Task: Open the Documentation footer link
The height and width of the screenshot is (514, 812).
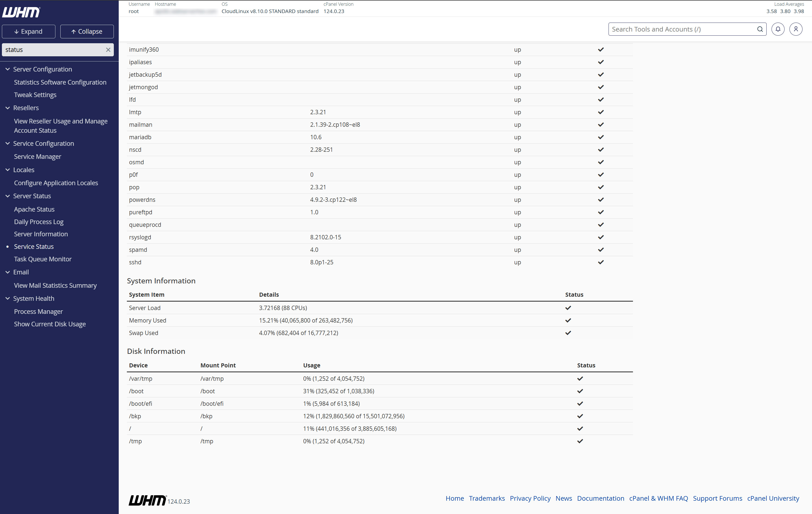Action: (600, 498)
